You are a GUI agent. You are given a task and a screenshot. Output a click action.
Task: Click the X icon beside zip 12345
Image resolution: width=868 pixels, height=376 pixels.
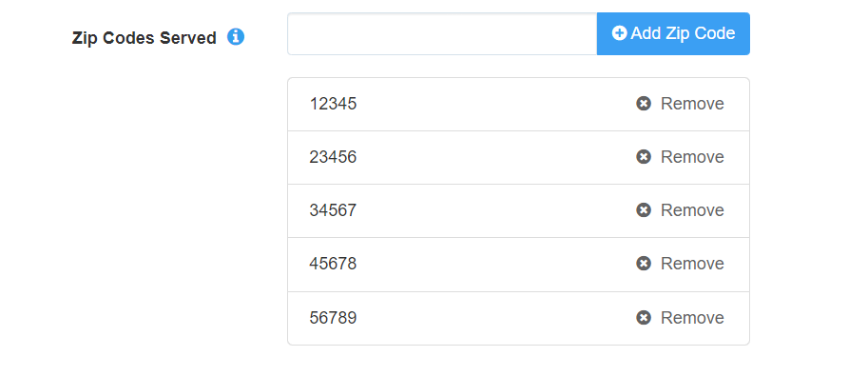[x=644, y=104]
